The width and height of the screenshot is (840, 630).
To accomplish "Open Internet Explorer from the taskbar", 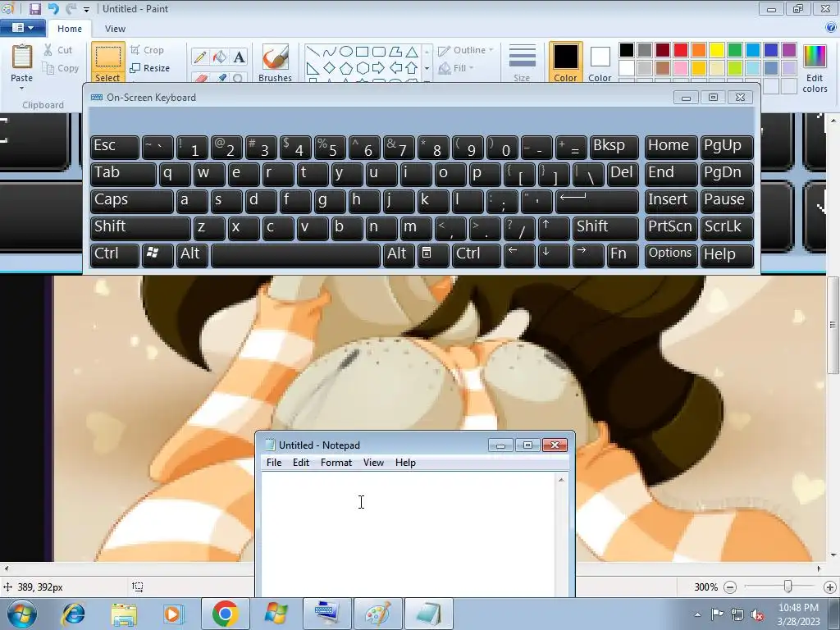I will (x=73, y=614).
